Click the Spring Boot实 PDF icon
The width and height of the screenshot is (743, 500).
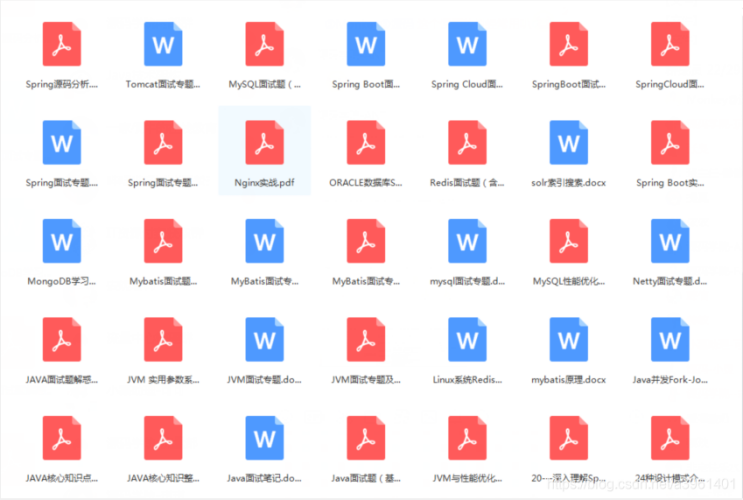click(x=670, y=143)
